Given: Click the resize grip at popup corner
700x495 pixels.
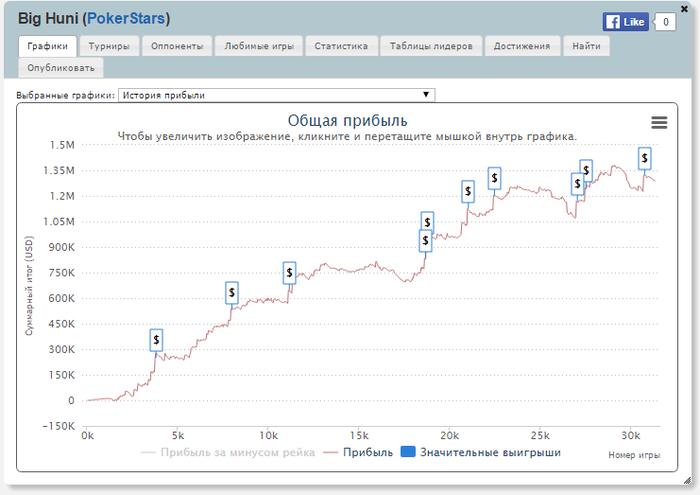Looking at the screenshot, I should pos(687,481).
